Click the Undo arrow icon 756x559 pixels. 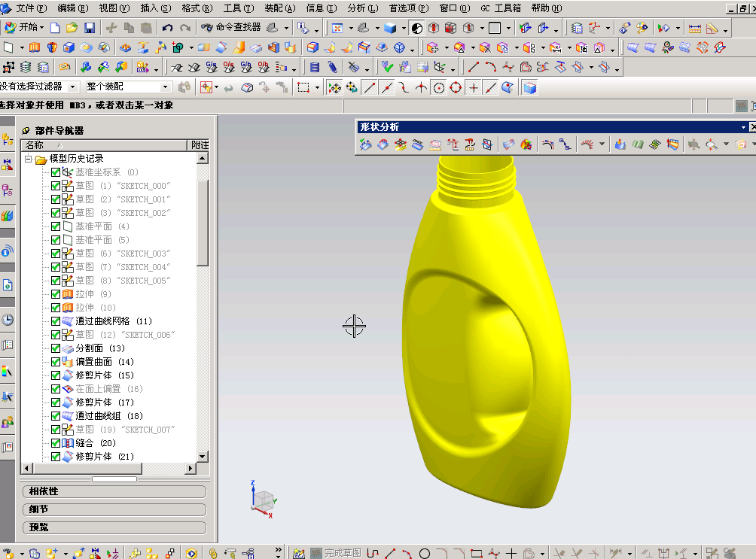[x=167, y=28]
